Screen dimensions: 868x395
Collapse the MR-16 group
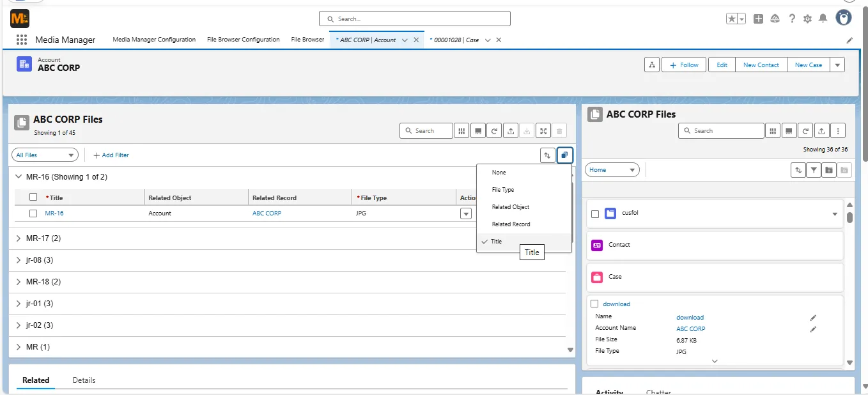18,176
